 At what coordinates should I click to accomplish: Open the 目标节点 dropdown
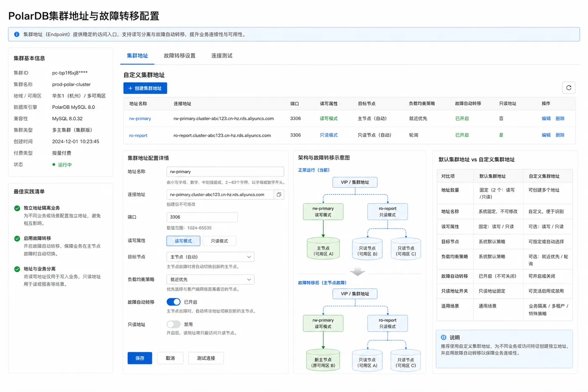coord(210,257)
